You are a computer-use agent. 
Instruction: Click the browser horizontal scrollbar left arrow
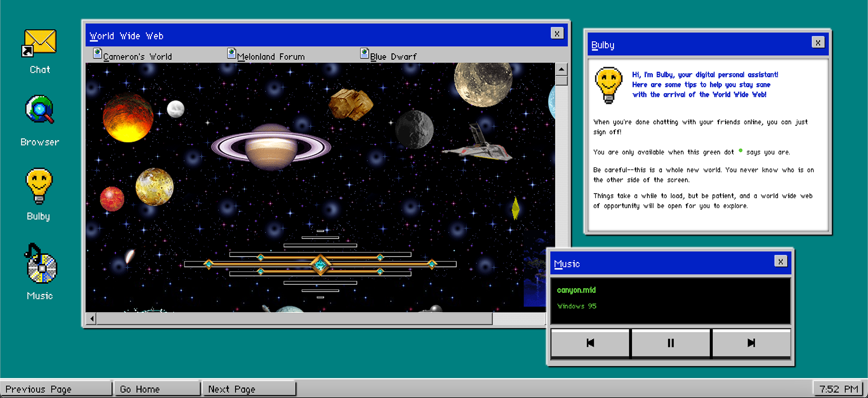tap(92, 319)
